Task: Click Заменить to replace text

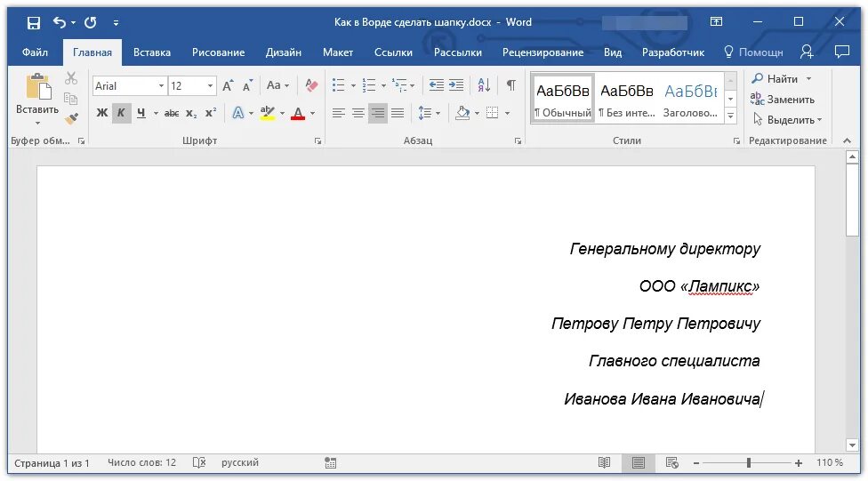Action: 783,99
